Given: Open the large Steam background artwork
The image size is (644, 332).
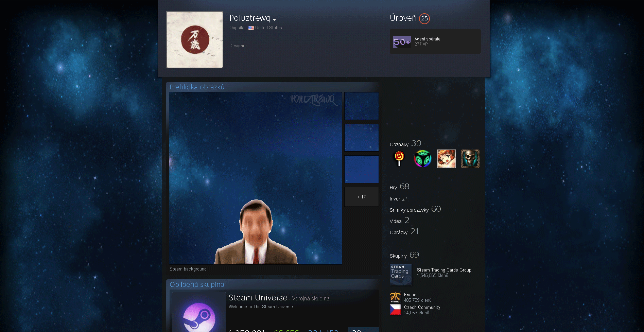Looking at the screenshot, I should tap(256, 178).
